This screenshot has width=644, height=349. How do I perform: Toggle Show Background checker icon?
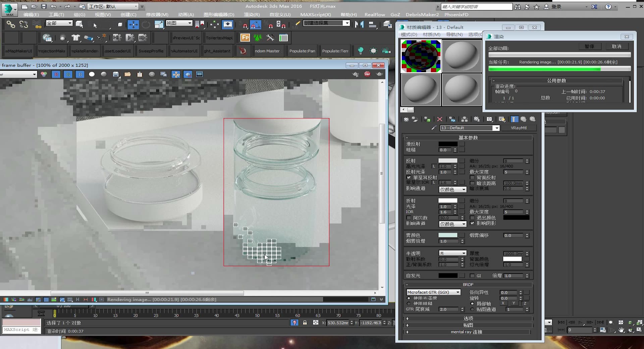[502, 119]
